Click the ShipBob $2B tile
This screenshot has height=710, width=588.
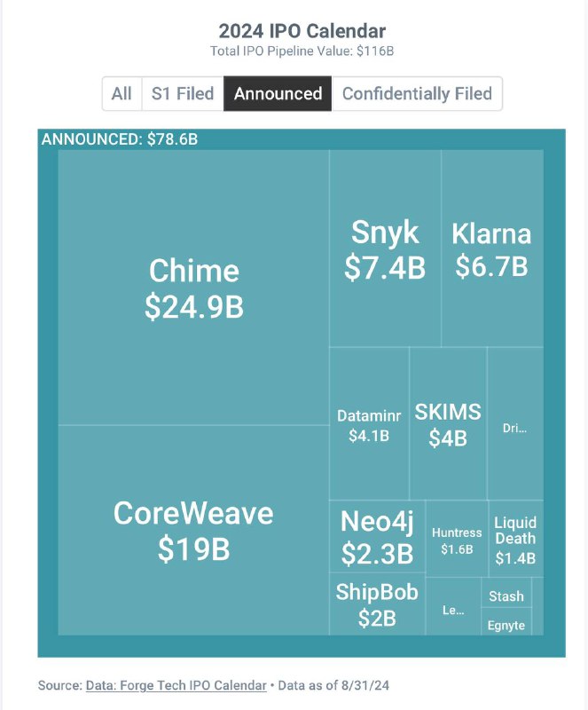377,604
